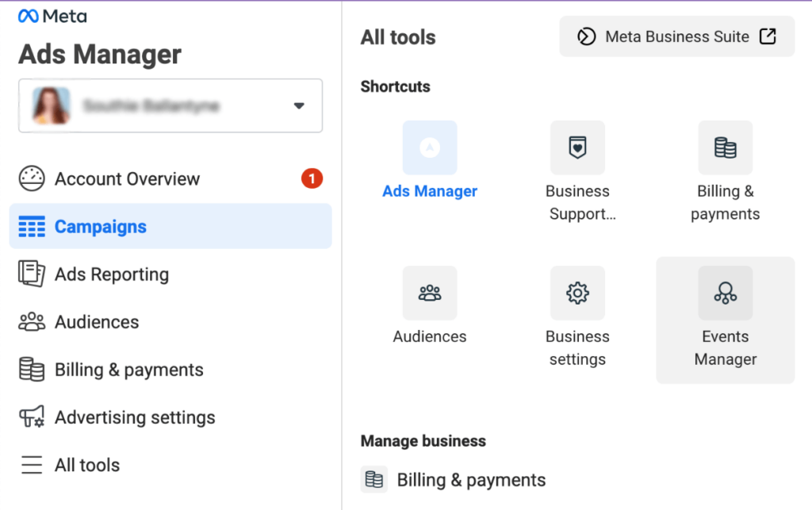Click the Ads Manager shortcut label

coord(430,191)
